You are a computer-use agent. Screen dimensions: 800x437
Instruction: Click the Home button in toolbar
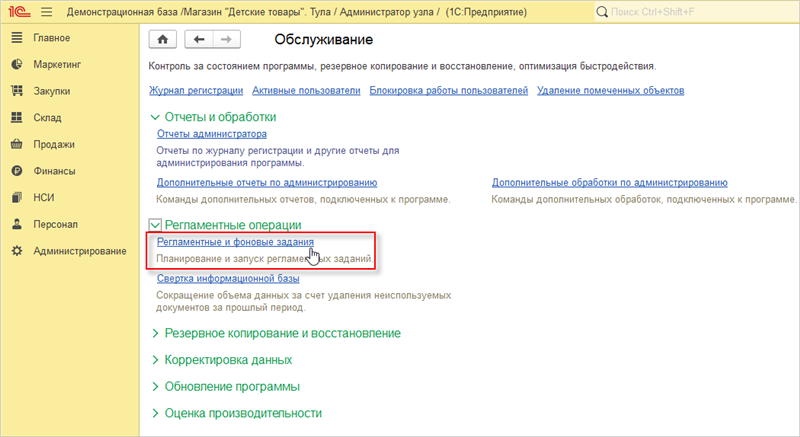click(163, 39)
